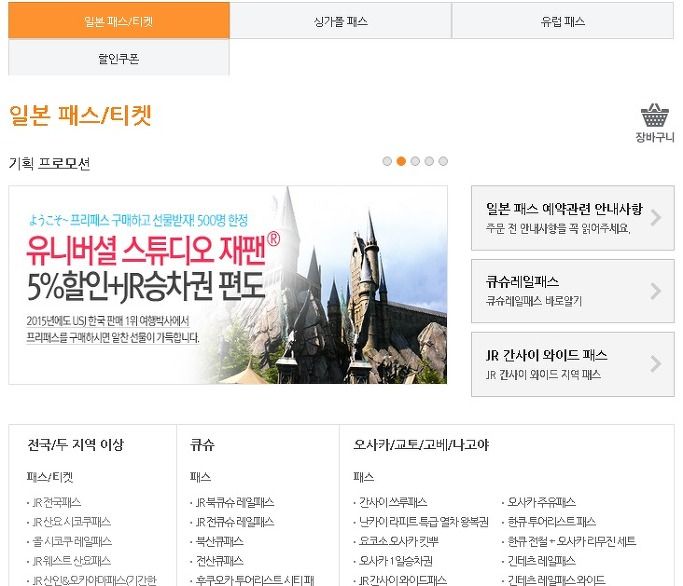Open 한큐 전철 + 오사카 리무진 세트 link
This screenshot has width=683, height=586.
[571, 542]
